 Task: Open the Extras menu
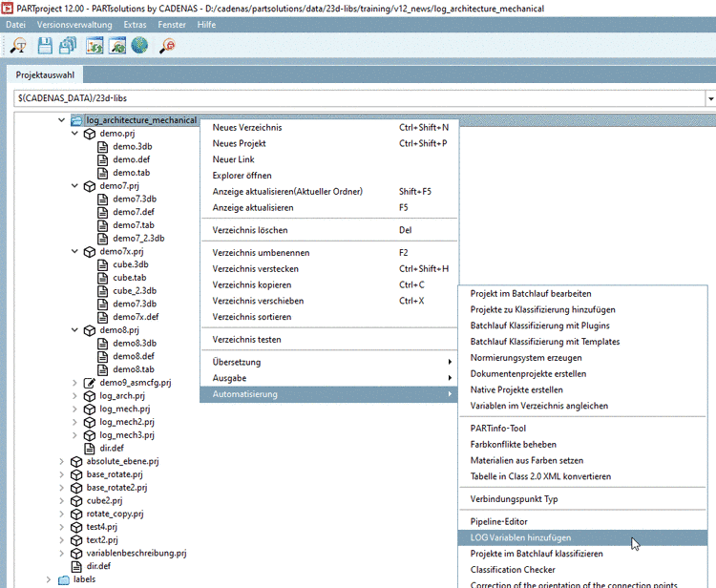(x=136, y=25)
